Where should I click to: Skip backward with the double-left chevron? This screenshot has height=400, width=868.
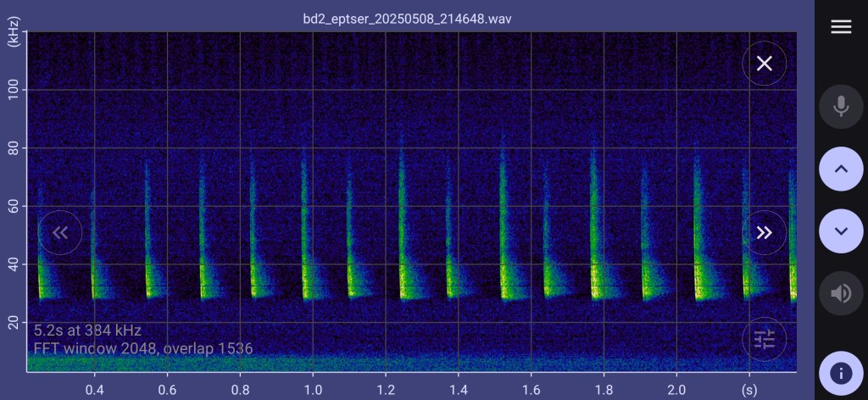coord(60,233)
